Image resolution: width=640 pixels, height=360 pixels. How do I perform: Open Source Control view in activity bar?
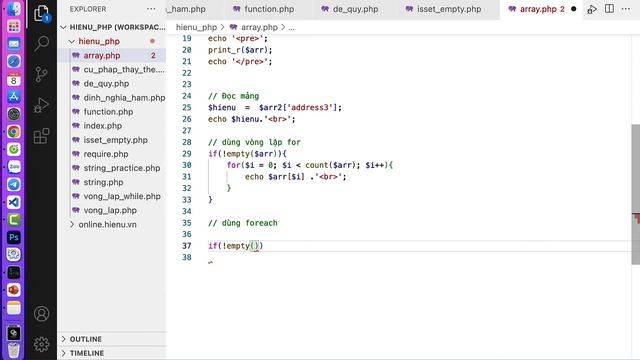41,74
